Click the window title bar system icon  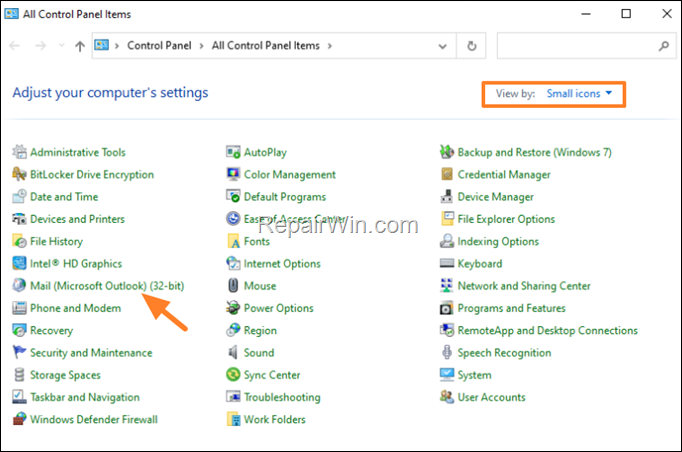(11, 14)
